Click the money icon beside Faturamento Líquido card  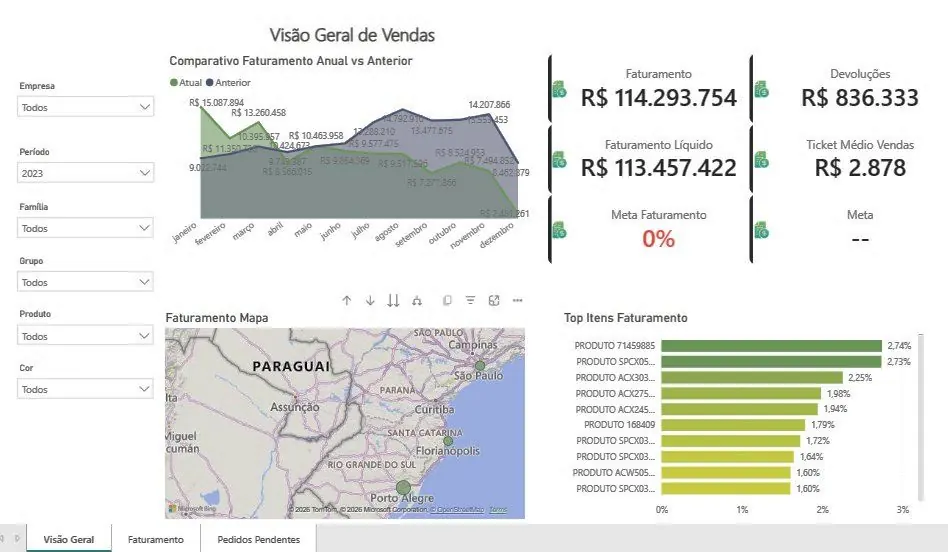point(559,160)
